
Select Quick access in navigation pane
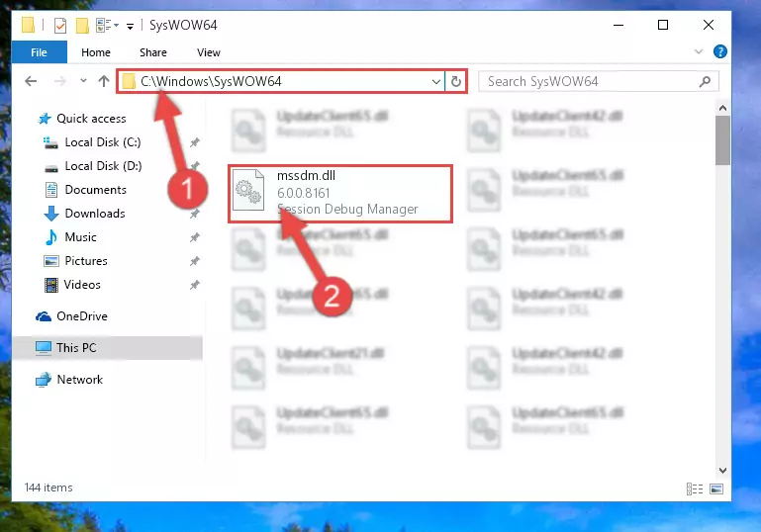tap(91, 119)
